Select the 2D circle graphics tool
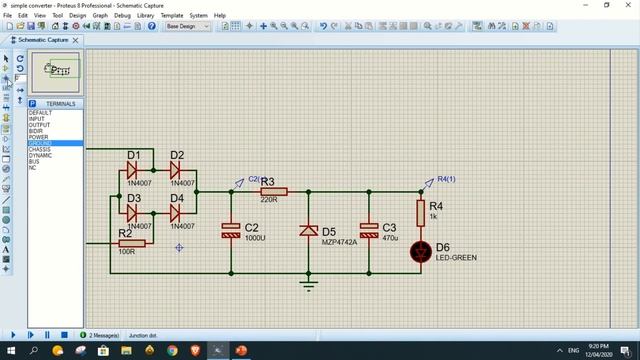The width and height of the screenshot is (640, 360). 6,220
